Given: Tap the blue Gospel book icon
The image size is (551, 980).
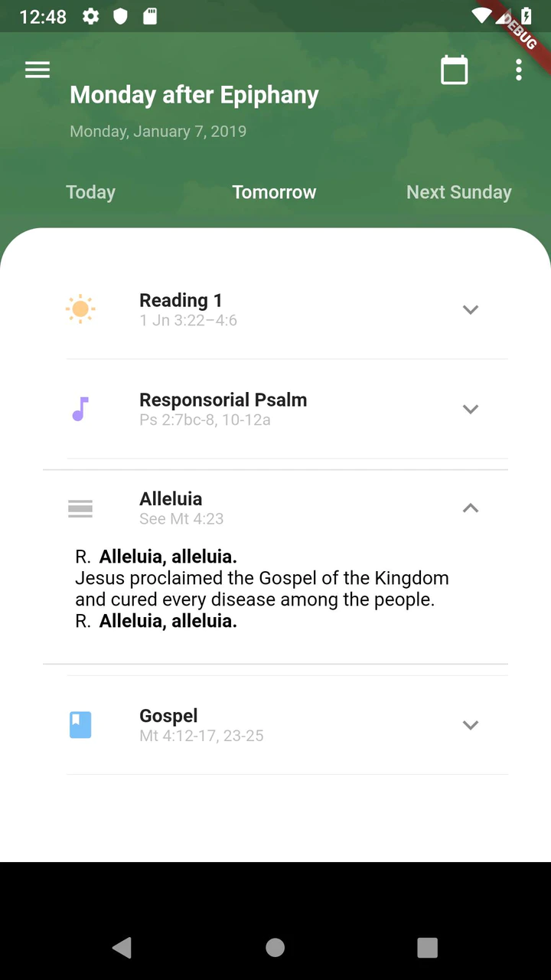Looking at the screenshot, I should point(80,725).
